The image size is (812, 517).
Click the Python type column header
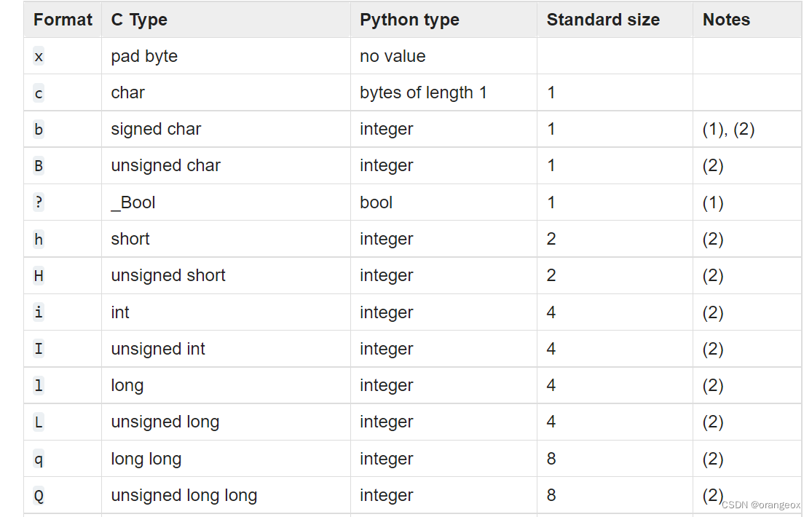tap(409, 20)
